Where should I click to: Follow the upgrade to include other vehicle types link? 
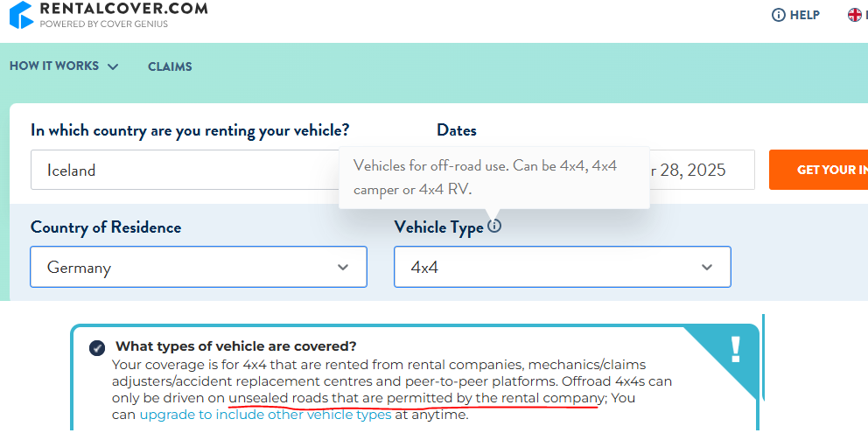point(266,415)
